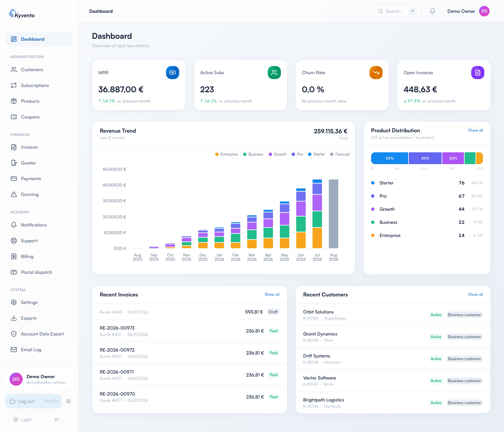Open Demo Owner account card in sidebar
This screenshot has width=504, height=432.
[x=39, y=379]
